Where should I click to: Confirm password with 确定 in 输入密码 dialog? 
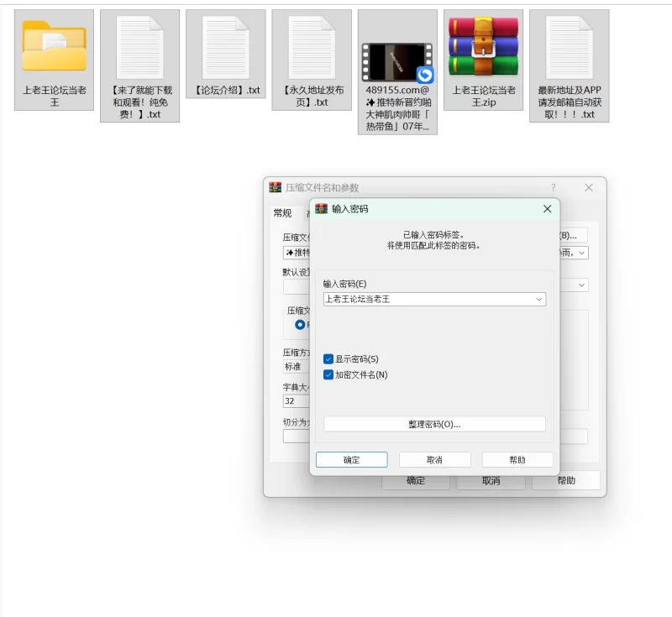(351, 460)
